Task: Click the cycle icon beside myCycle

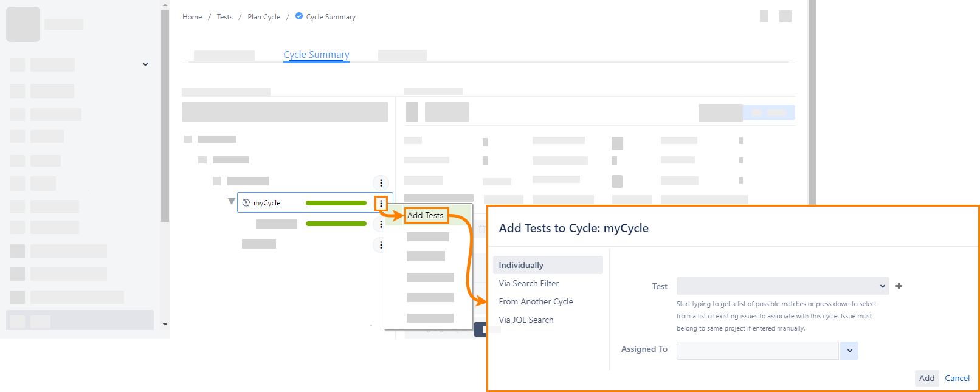Action: tap(246, 203)
